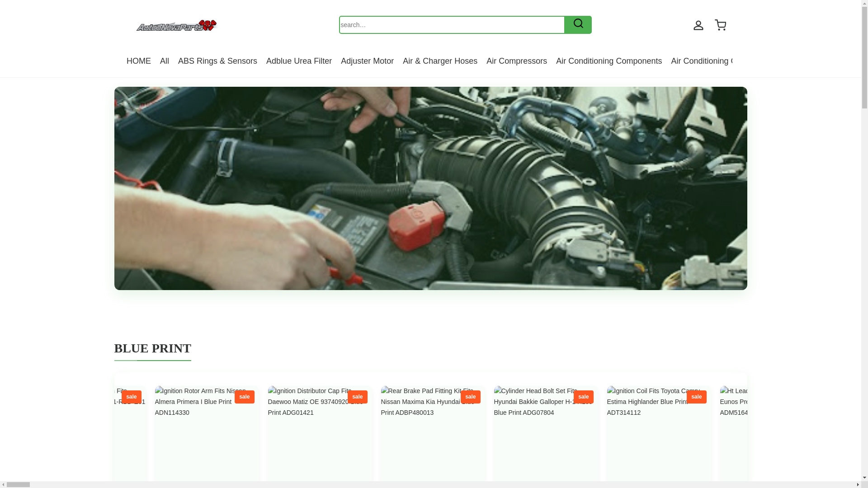868x488 pixels.
Task: Open Ignition Distributor Cap Daewoo Matiz product
Action: click(x=308, y=402)
